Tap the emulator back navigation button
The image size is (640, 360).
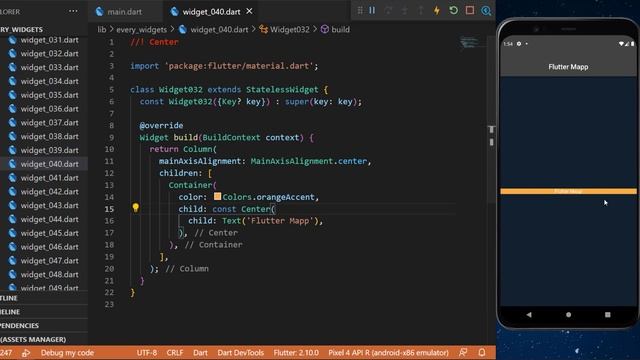pyautogui.click(x=529, y=315)
